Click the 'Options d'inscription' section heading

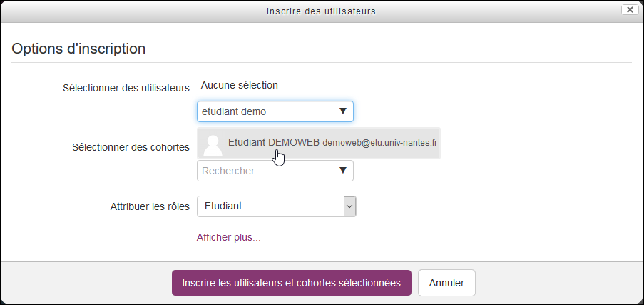point(78,49)
